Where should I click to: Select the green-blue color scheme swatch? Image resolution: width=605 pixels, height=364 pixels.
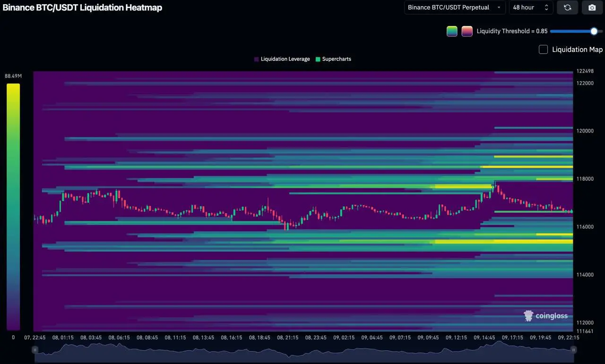(452, 31)
